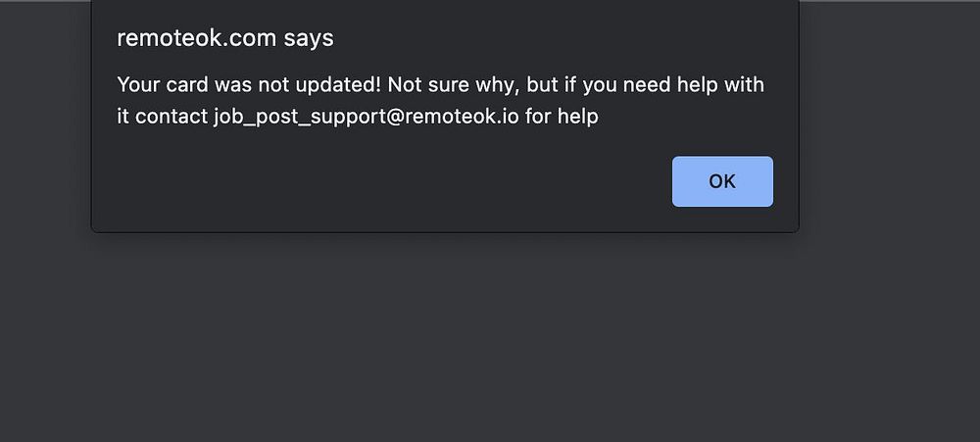Click the word "it" before "contact"

(123, 117)
